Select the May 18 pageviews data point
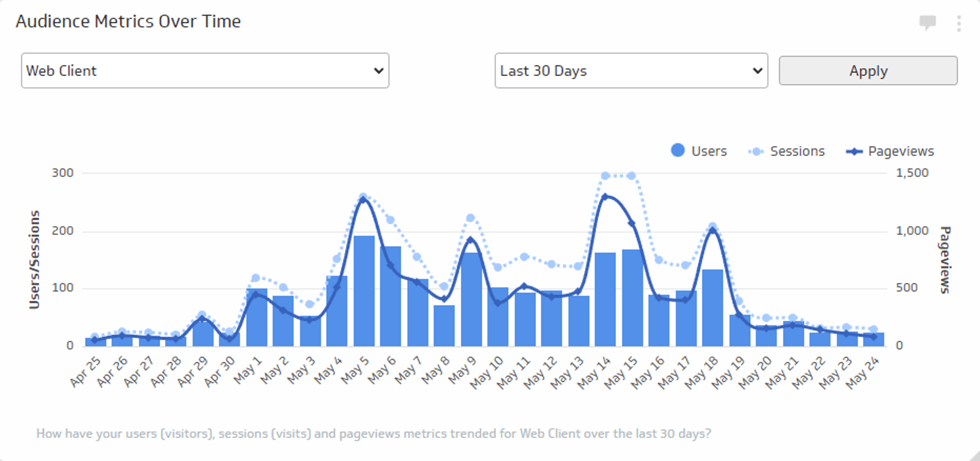The width and height of the screenshot is (980, 461). click(713, 231)
